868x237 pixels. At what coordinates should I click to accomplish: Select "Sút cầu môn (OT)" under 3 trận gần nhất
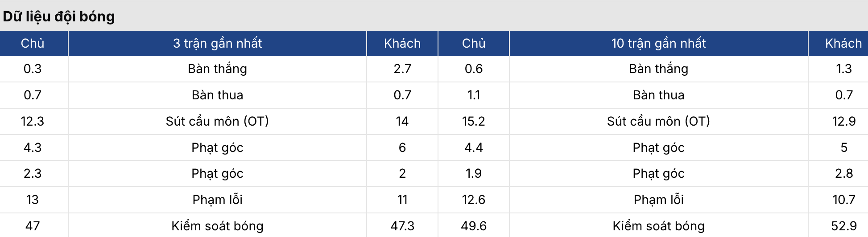click(217, 121)
